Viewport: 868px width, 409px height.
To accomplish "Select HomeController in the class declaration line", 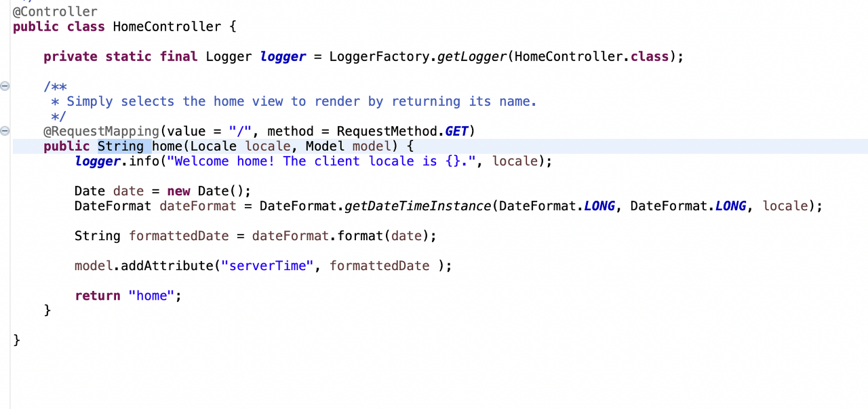I will pos(167,26).
